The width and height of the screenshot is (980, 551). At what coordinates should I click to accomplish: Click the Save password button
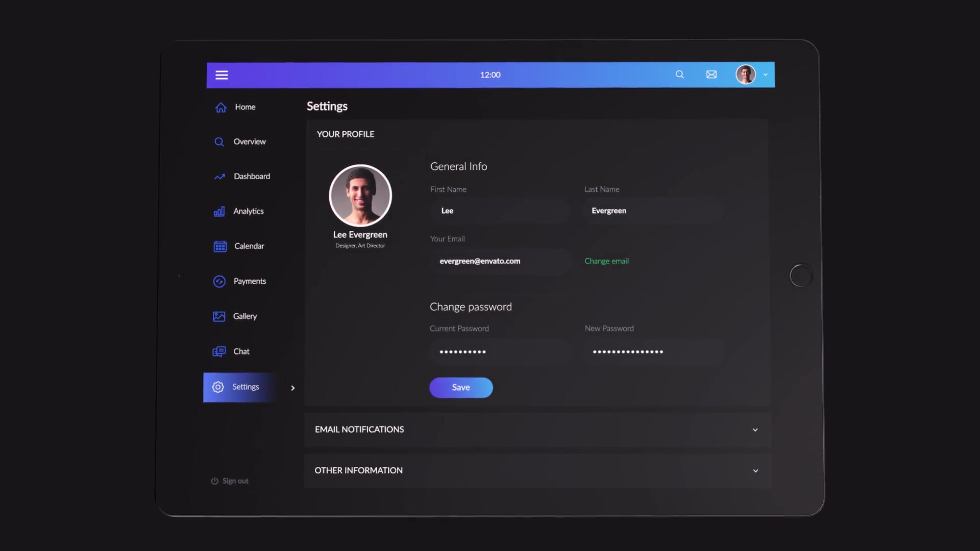click(x=461, y=388)
